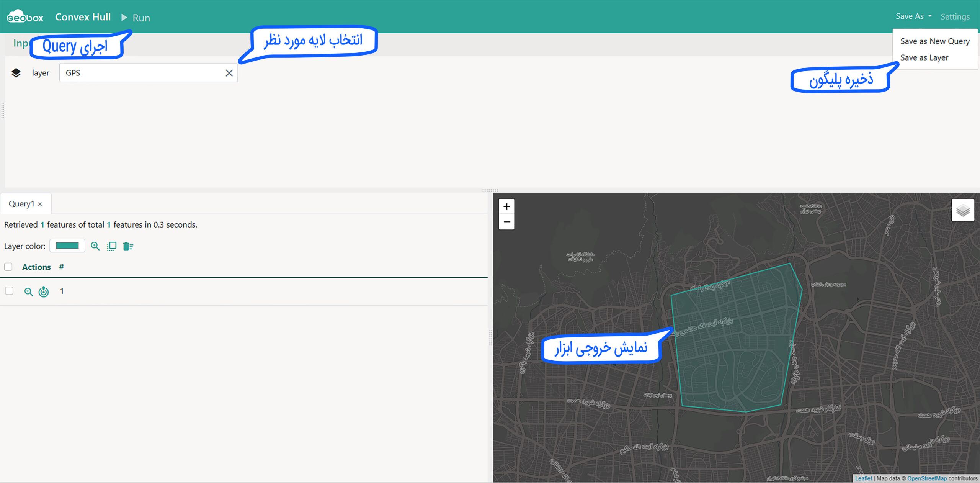Open Settings in top bar
The image size is (980, 483).
955,17
